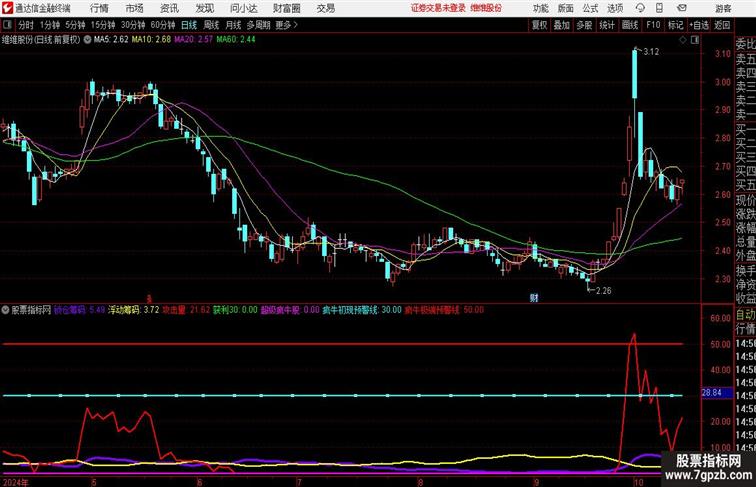Image resolution: width=756 pixels, height=487 pixels.
Task: Click the 攻击量 21.62 indicator label
Action: pos(186,310)
